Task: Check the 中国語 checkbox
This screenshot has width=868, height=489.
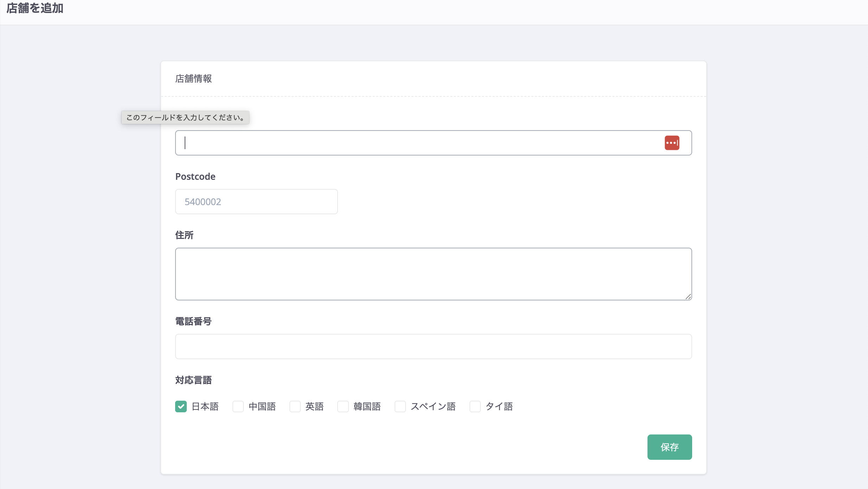Action: [x=238, y=406]
